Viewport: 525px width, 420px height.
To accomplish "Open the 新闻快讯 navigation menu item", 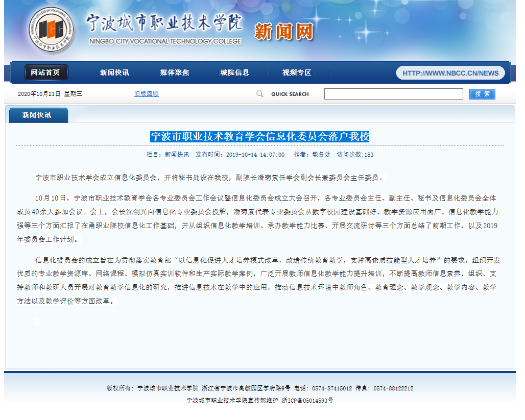I will 114,72.
